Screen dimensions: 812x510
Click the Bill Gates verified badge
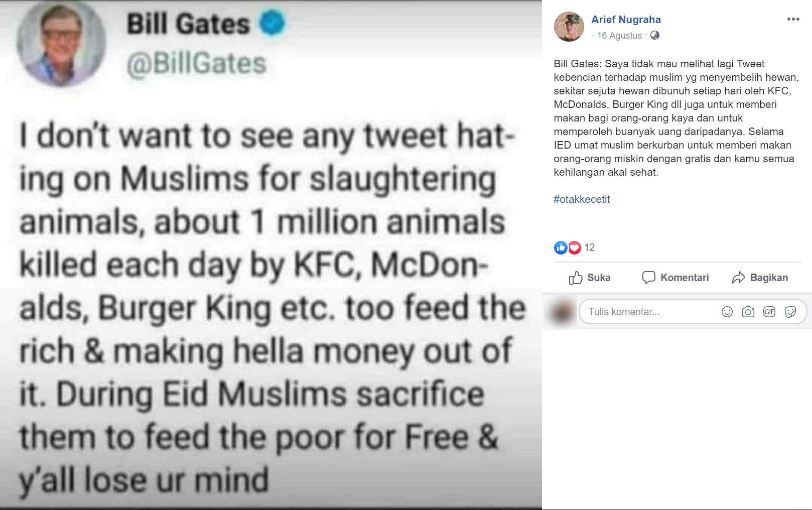[x=272, y=23]
